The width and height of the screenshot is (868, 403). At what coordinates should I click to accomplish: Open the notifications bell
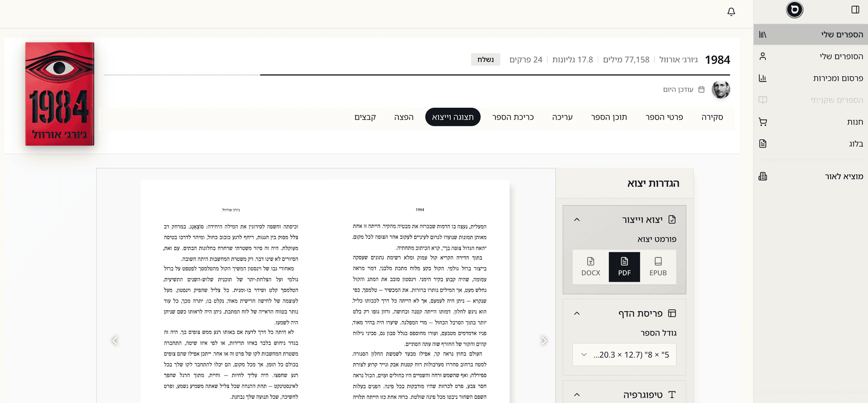[731, 12]
